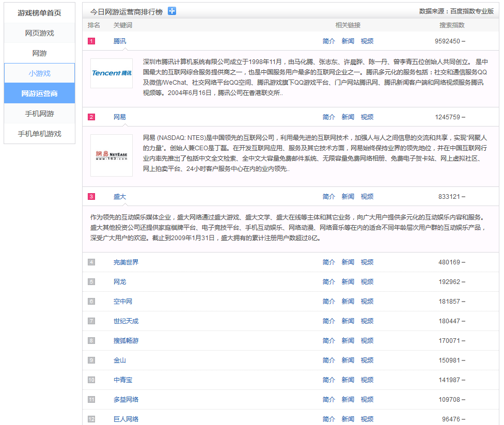Open the 空中网 keyword link
Image resolution: width=504 pixels, height=425 pixels.
pos(123,301)
